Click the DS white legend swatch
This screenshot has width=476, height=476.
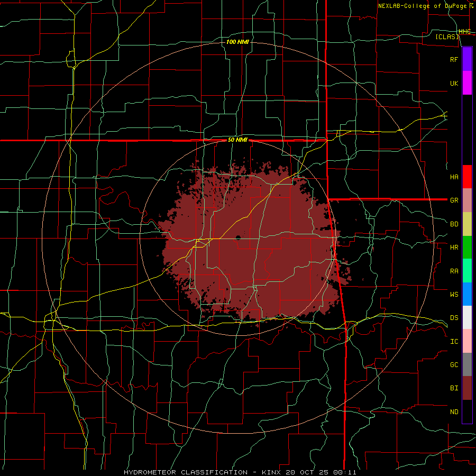(467, 317)
